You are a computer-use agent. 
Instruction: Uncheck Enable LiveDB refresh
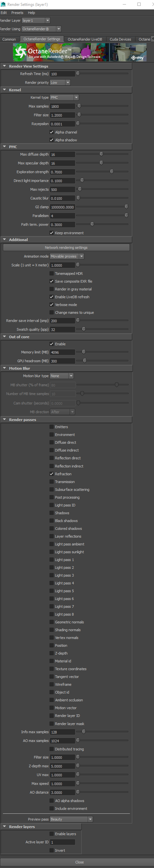pyautogui.click(x=52, y=297)
